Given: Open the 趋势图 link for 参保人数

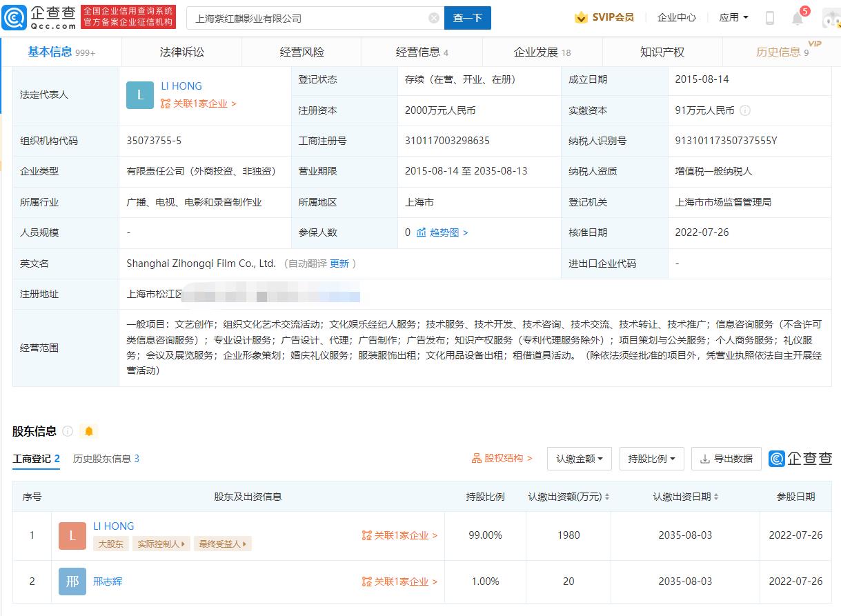Looking at the screenshot, I should 442,232.
